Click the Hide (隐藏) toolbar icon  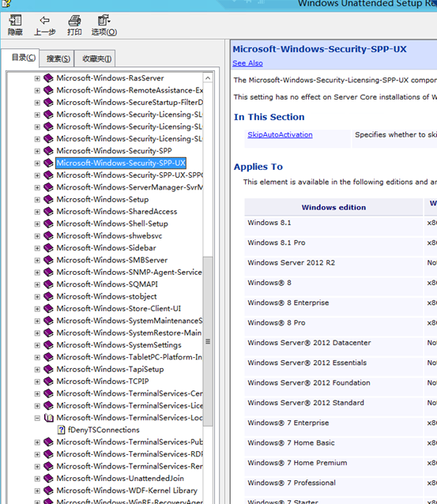coord(15,25)
